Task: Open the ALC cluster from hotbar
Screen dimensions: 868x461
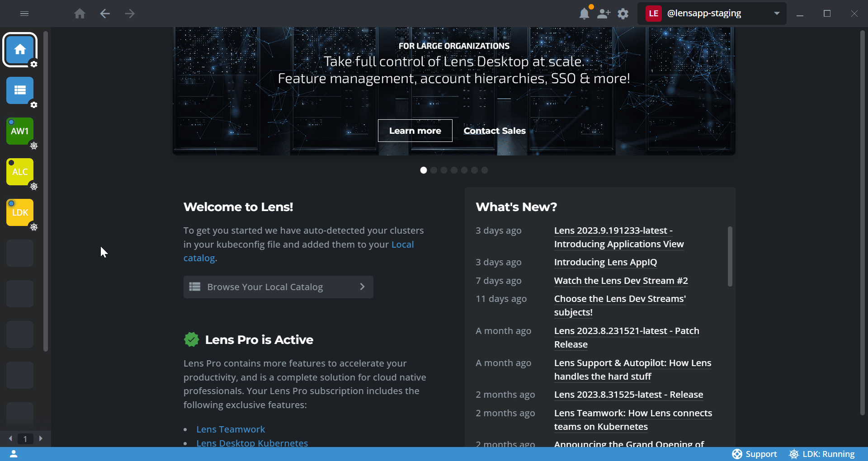Action: (20, 172)
